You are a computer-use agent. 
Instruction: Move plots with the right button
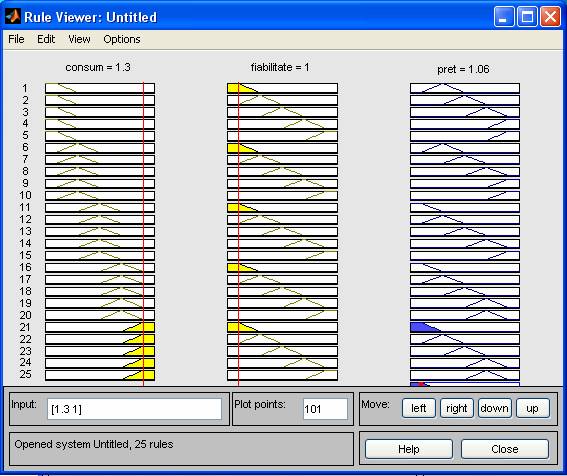coord(457,408)
